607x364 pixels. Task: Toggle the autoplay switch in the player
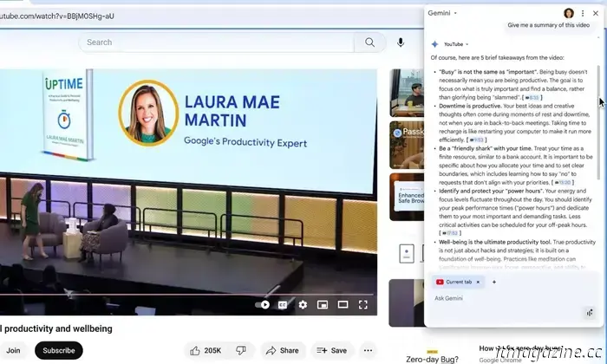click(263, 305)
